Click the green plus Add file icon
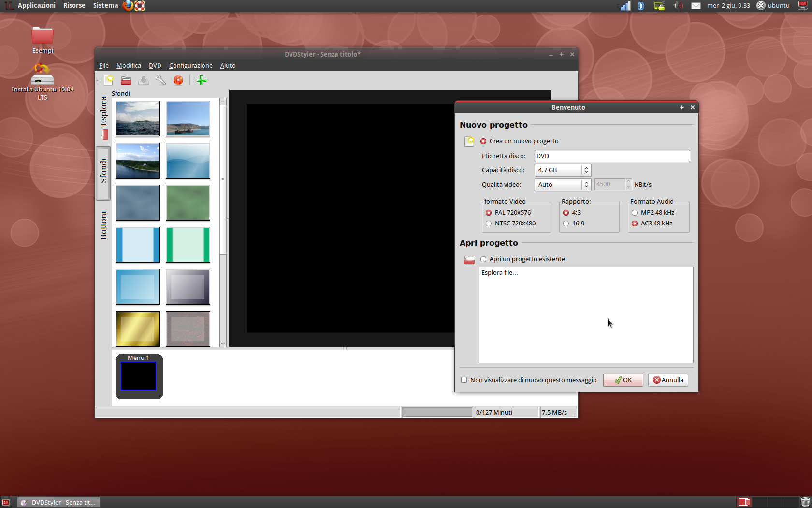The image size is (812, 508). 202,80
